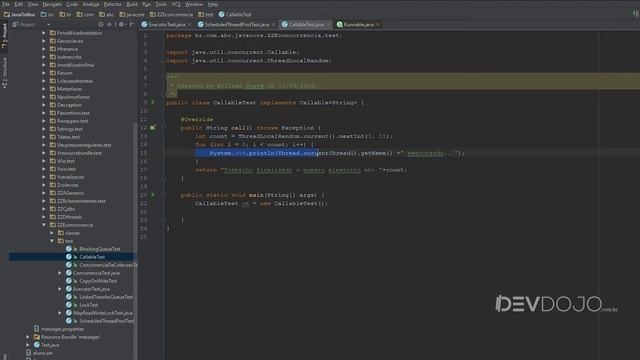Close the Runnable.java editor tab
Viewport: 640px width, 360px height.
[378, 25]
